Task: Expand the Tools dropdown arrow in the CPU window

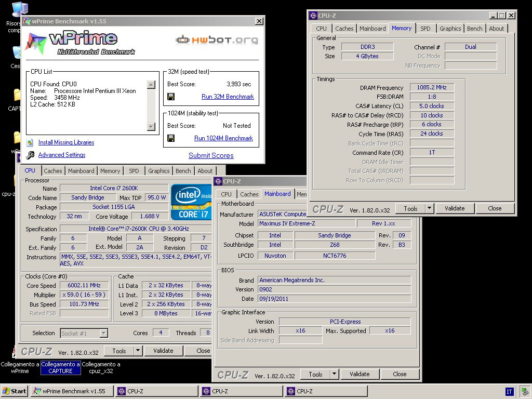Action: pyautogui.click(x=138, y=351)
